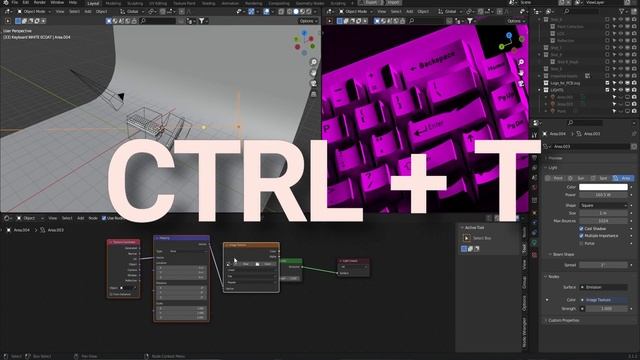Open View menu in left viewport header
The image size is (640, 360).
(x=60, y=11)
